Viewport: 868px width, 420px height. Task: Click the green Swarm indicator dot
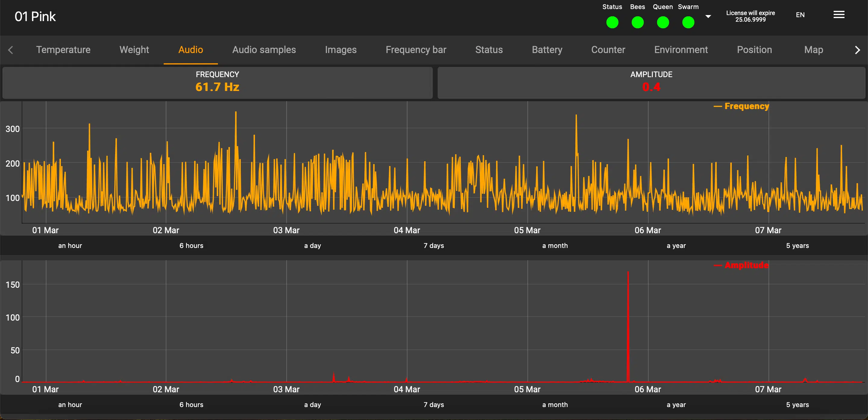(x=688, y=23)
